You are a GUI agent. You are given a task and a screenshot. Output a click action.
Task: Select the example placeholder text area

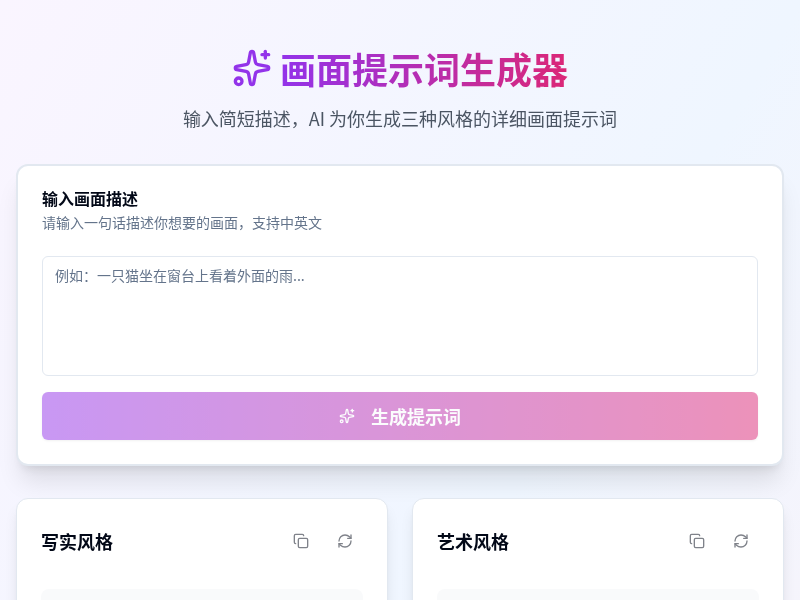[400, 315]
